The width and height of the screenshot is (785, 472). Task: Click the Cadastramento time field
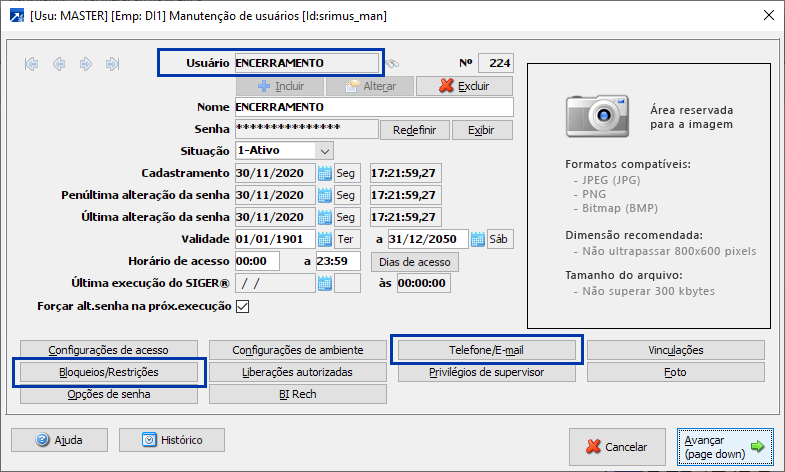coord(406,173)
